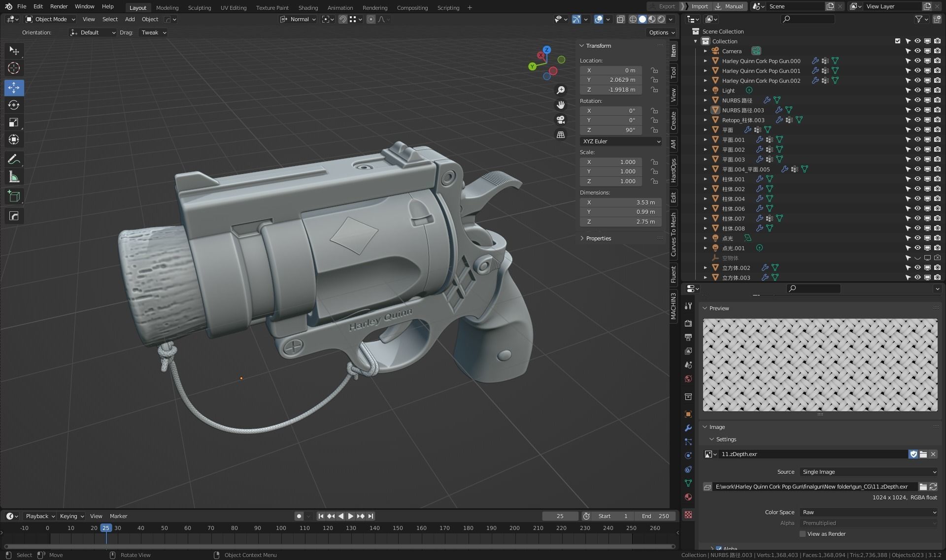Open Output properties tab icon
The image size is (946, 560).
(x=688, y=337)
